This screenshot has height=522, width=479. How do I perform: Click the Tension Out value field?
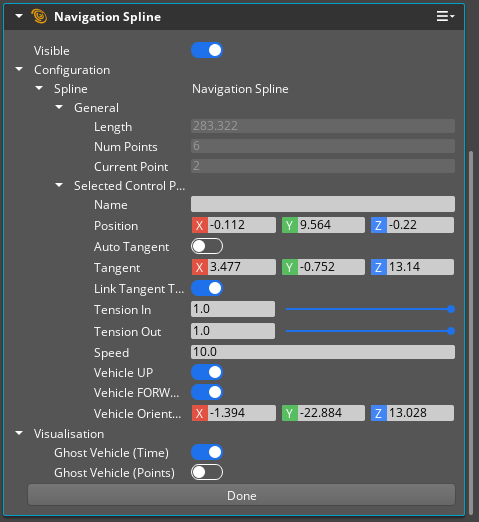(x=233, y=331)
